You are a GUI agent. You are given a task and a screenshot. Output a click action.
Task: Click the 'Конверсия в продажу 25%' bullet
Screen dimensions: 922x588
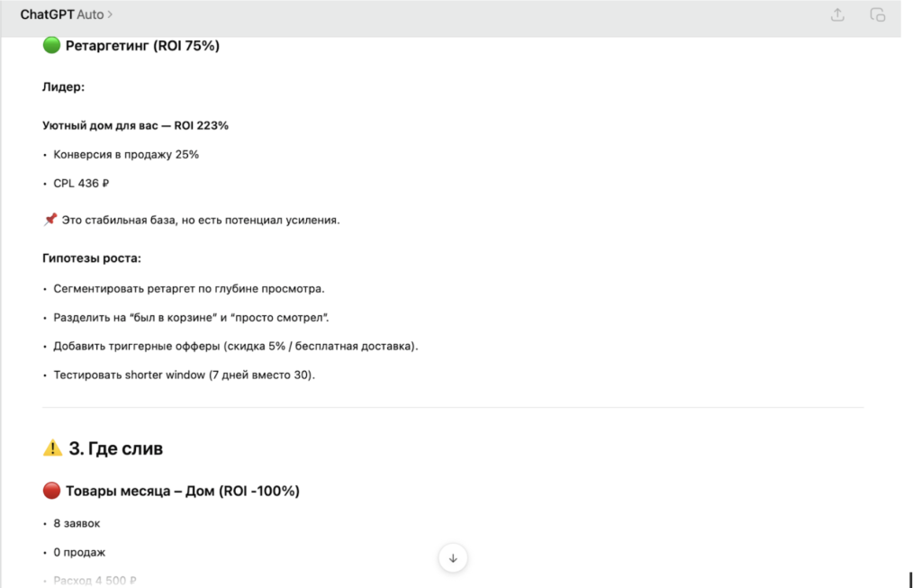tap(126, 154)
